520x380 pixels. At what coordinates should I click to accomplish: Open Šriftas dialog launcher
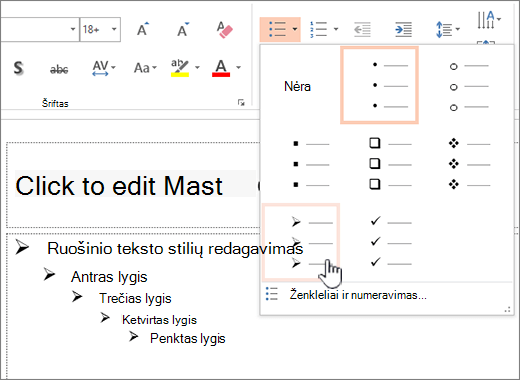tap(241, 102)
